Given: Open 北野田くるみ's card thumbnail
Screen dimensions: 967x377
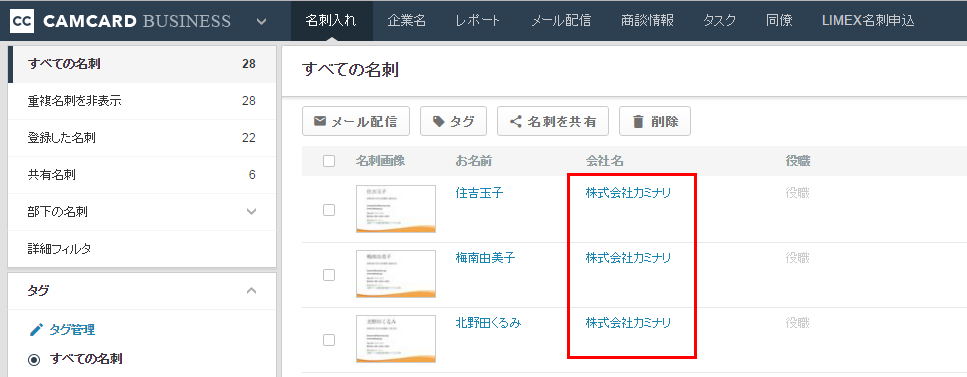Looking at the screenshot, I should coord(396,339).
